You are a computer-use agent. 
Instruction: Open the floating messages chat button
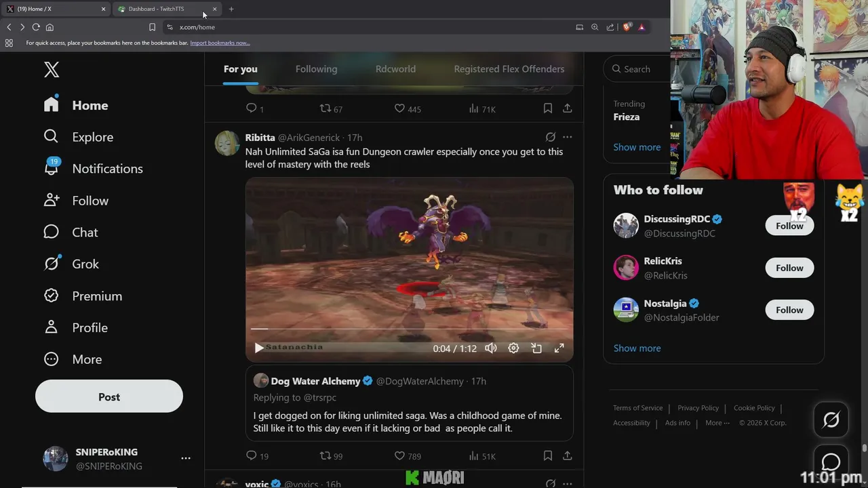pyautogui.click(x=831, y=462)
